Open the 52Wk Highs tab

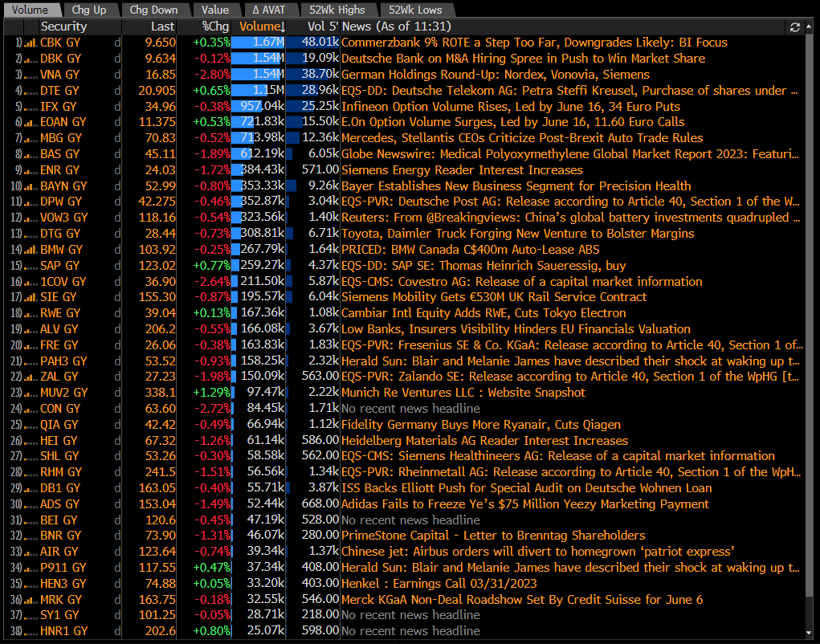(337, 10)
